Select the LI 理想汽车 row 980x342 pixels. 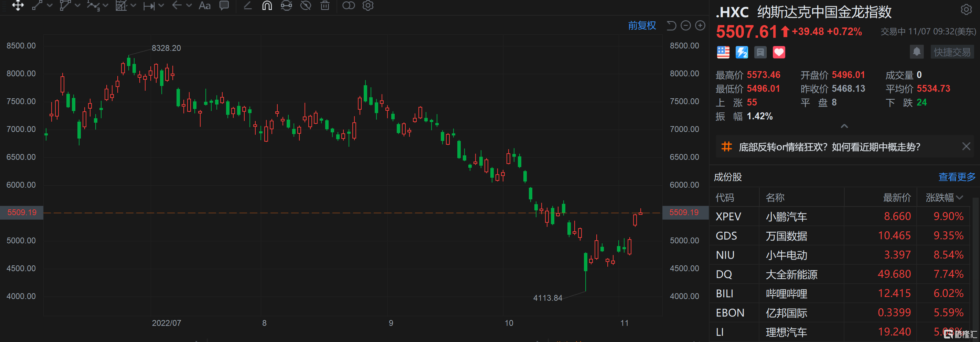point(840,332)
